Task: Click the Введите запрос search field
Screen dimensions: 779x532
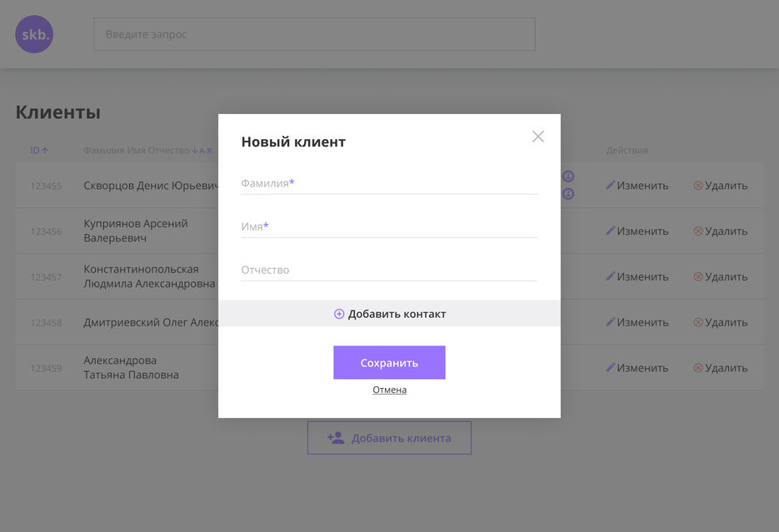Action: (x=314, y=34)
